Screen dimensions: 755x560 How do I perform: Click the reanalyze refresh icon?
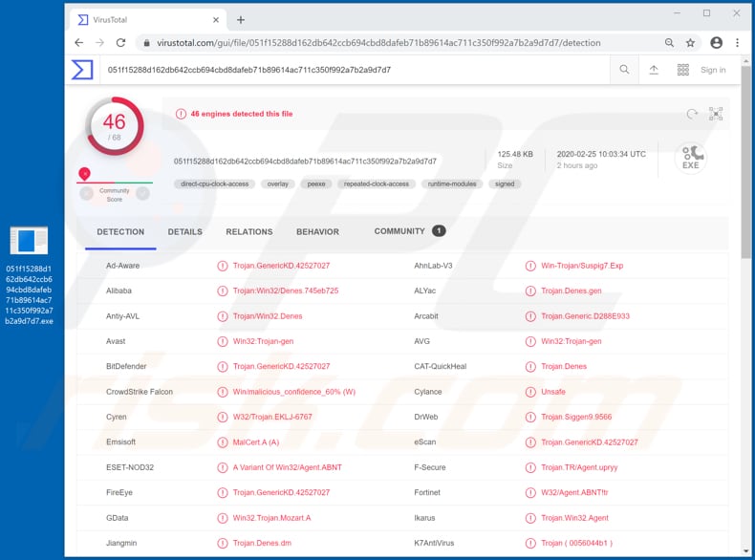(x=692, y=114)
